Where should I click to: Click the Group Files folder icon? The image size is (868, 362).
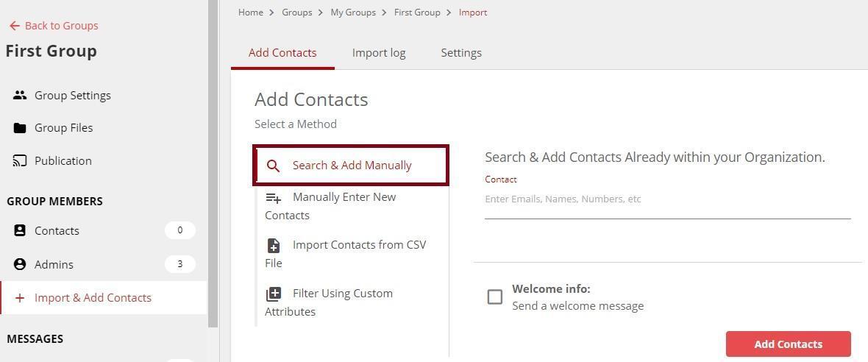(20, 128)
